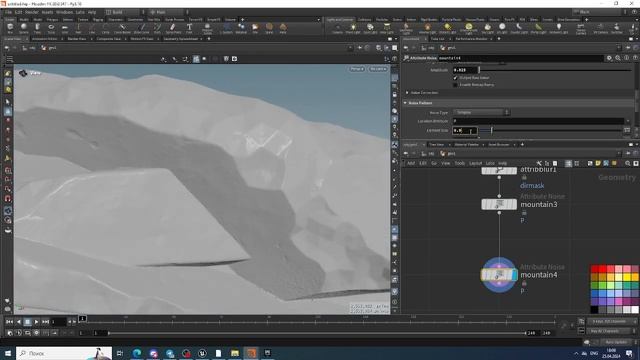
Task: Open the network editor Tools menu
Action: (460, 163)
